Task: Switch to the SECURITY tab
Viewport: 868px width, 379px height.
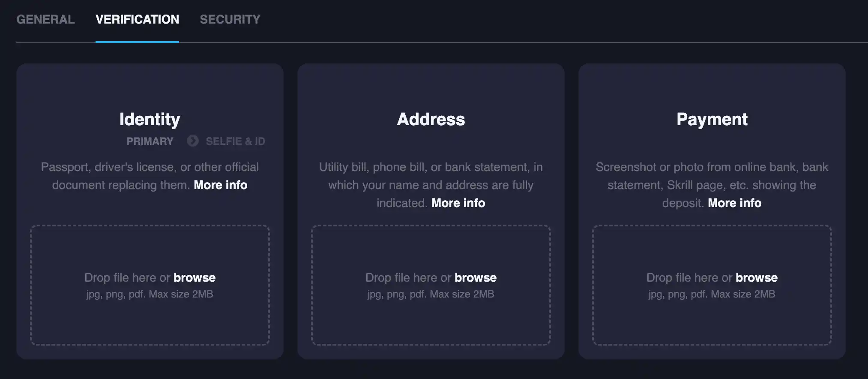Action: [x=230, y=19]
